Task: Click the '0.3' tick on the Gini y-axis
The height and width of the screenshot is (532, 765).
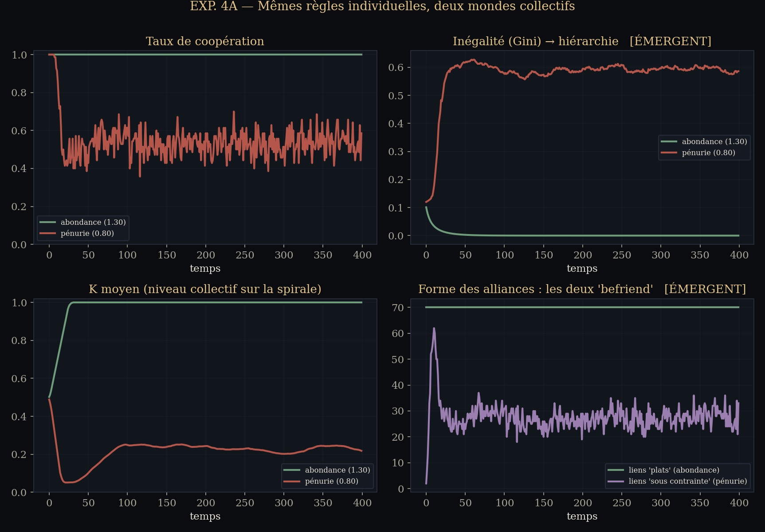Action: pos(396,152)
